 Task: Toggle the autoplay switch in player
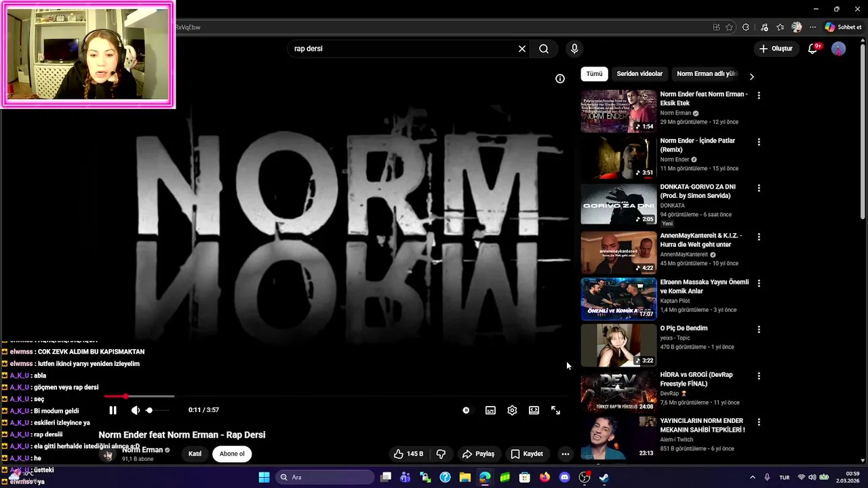466,410
